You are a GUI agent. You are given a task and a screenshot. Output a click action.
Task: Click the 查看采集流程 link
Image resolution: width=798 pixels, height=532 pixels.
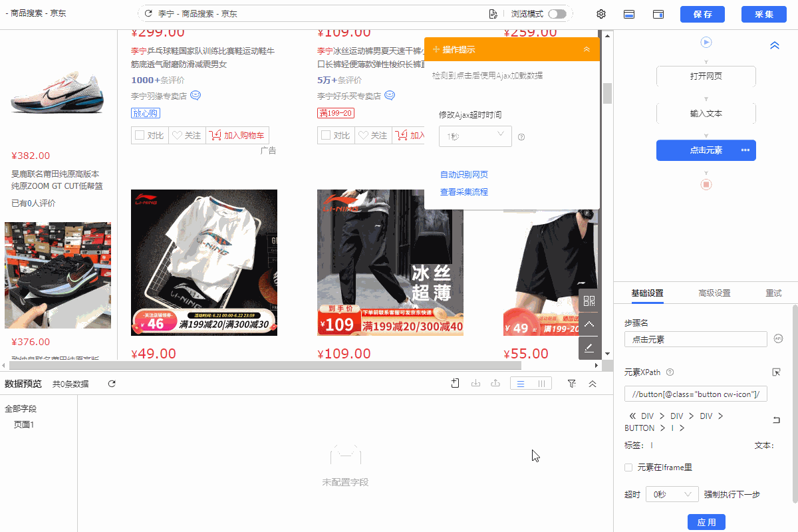464,192
